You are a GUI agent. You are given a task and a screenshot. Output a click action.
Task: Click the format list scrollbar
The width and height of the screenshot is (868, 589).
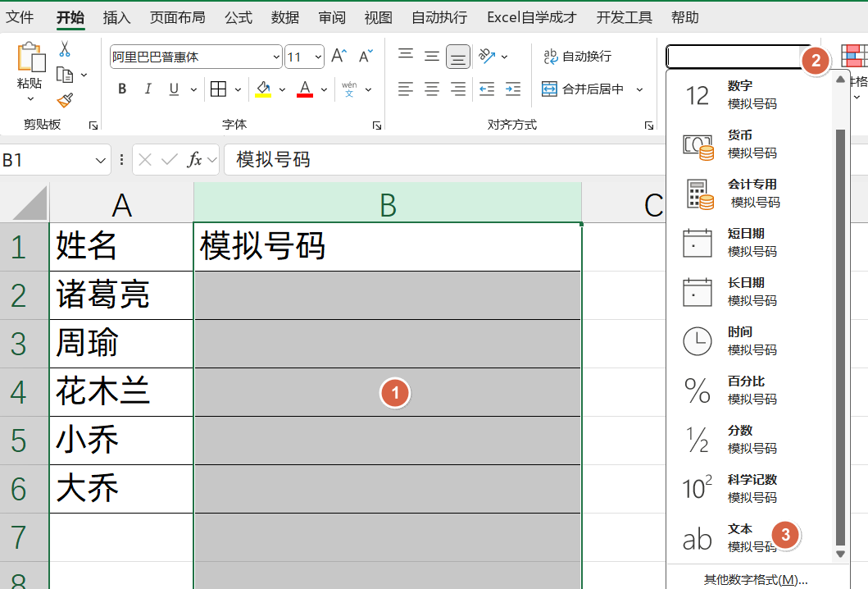point(840,337)
